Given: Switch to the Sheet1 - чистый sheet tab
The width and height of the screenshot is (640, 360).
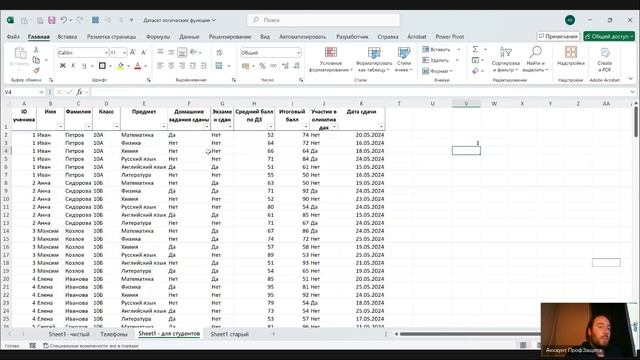Looking at the screenshot, I should (69, 334).
